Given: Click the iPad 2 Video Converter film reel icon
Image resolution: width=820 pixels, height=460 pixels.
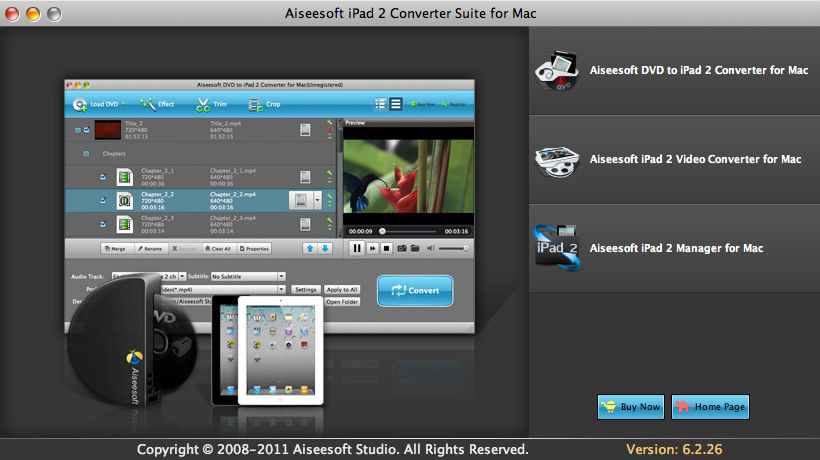Looking at the screenshot, I should 557,162.
